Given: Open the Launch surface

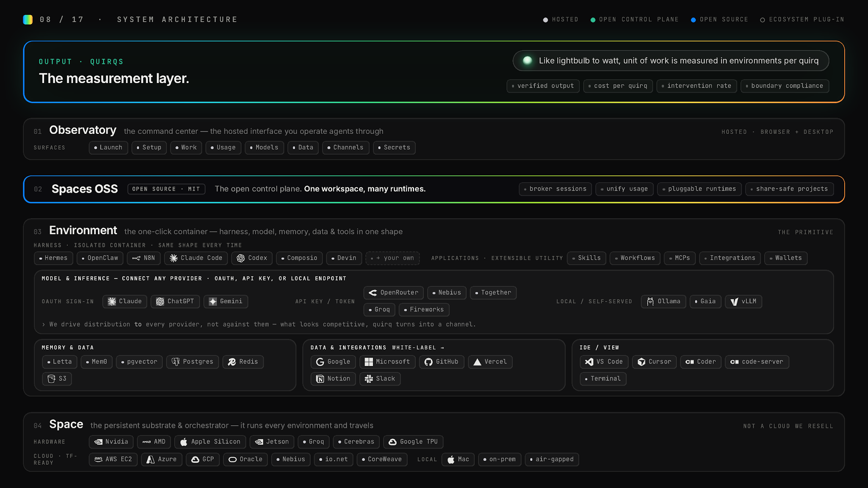Looking at the screenshot, I should [x=108, y=147].
